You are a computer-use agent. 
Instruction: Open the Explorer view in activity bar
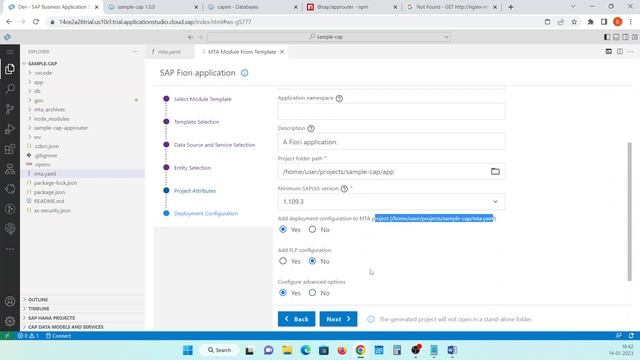click(x=10, y=69)
